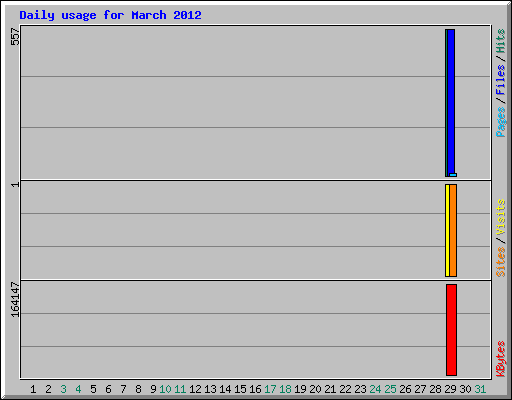The image size is (512, 400).
Task: Click green weekend day 3 on the x-axis
Action: [63, 389]
